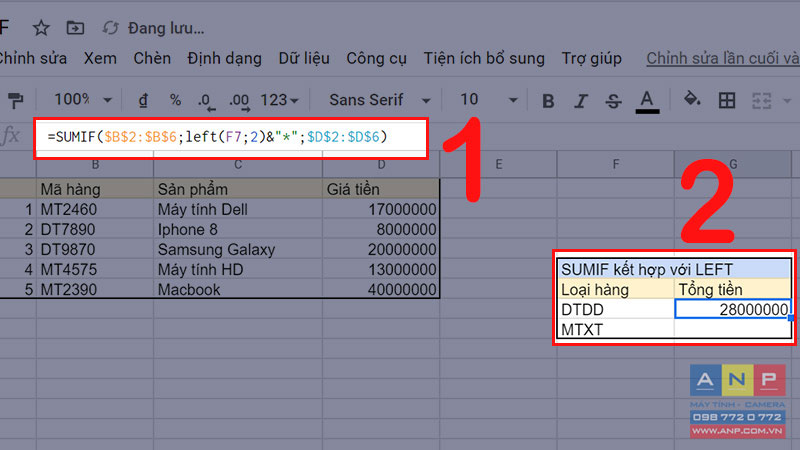
Task: Open the borders tool
Action: pos(727,101)
